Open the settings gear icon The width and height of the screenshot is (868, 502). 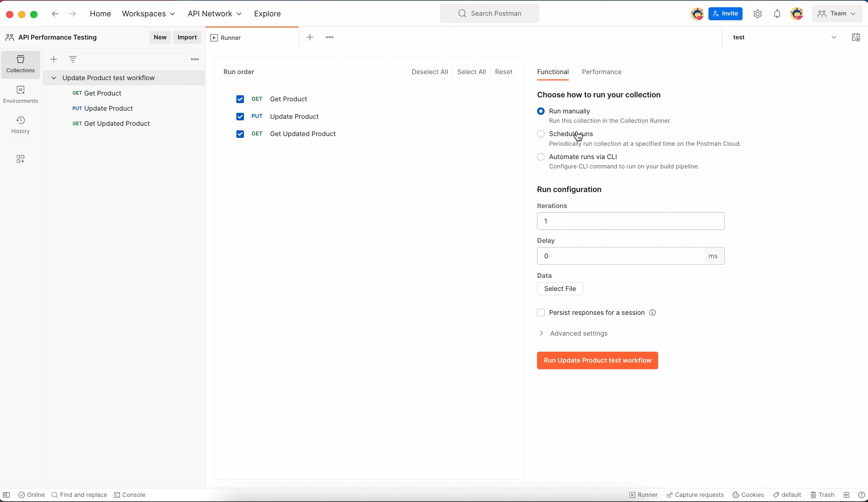pos(757,14)
